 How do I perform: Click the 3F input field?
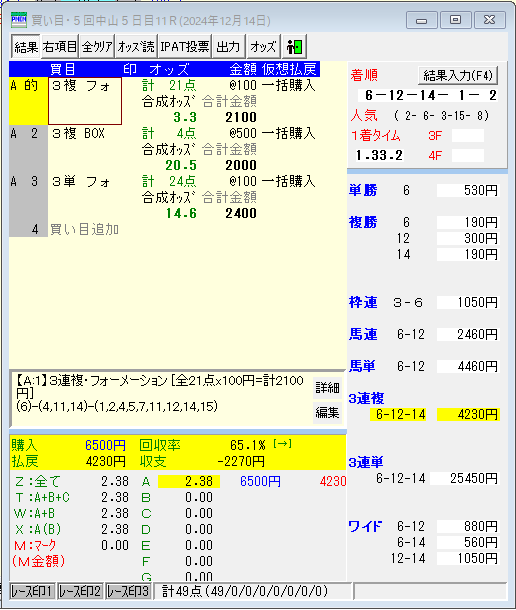tap(468, 135)
